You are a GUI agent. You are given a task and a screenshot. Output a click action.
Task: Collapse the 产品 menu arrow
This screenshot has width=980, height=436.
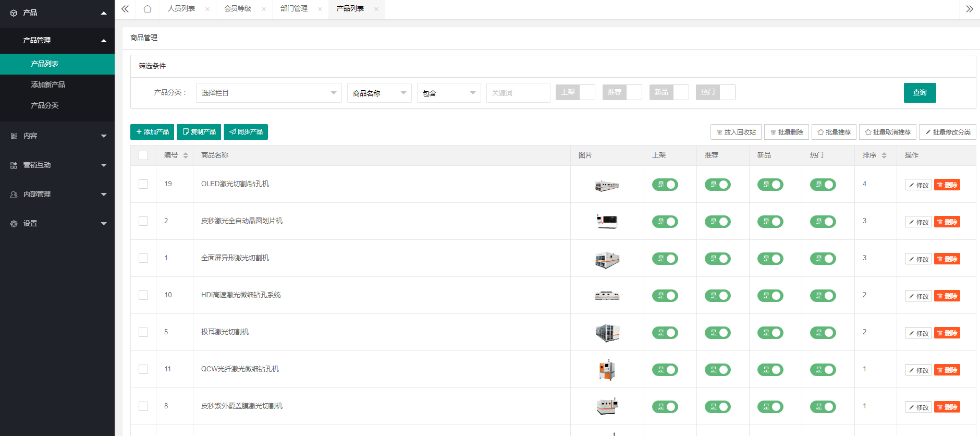click(104, 13)
